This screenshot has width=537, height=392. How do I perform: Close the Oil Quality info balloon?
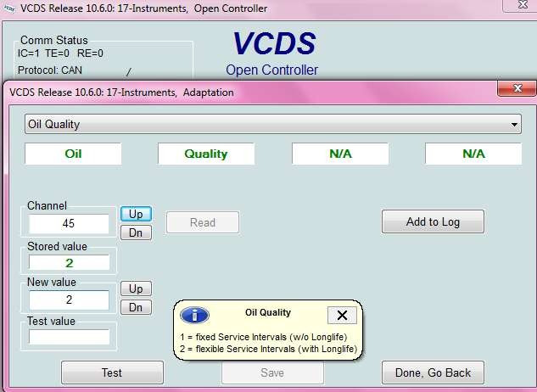coord(342,316)
